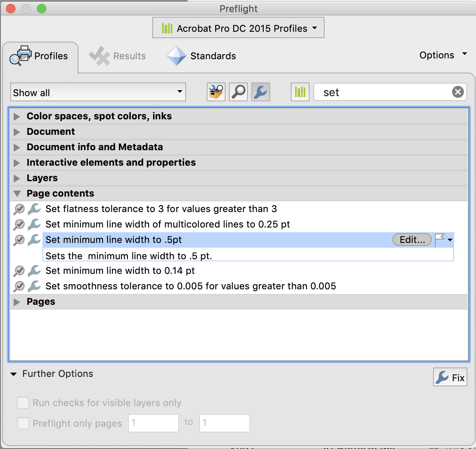This screenshot has width=476, height=449.
Task: Open the Show all filter dropdown
Action: [x=98, y=92]
